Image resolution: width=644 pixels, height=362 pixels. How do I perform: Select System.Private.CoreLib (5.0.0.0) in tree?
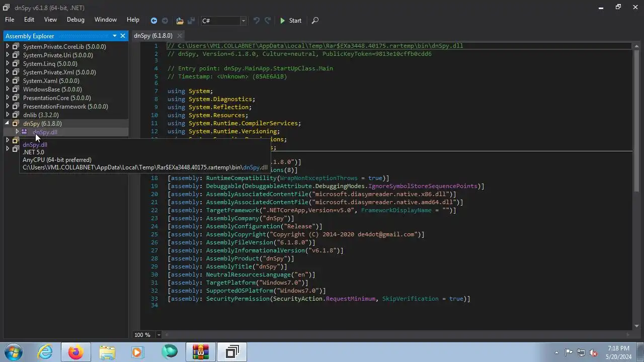(64, 46)
